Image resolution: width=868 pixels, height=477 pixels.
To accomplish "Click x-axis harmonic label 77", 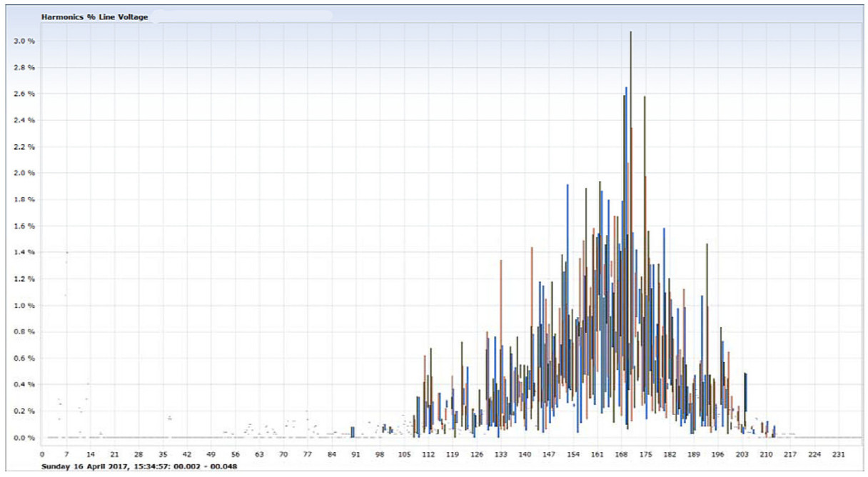I will [308, 453].
